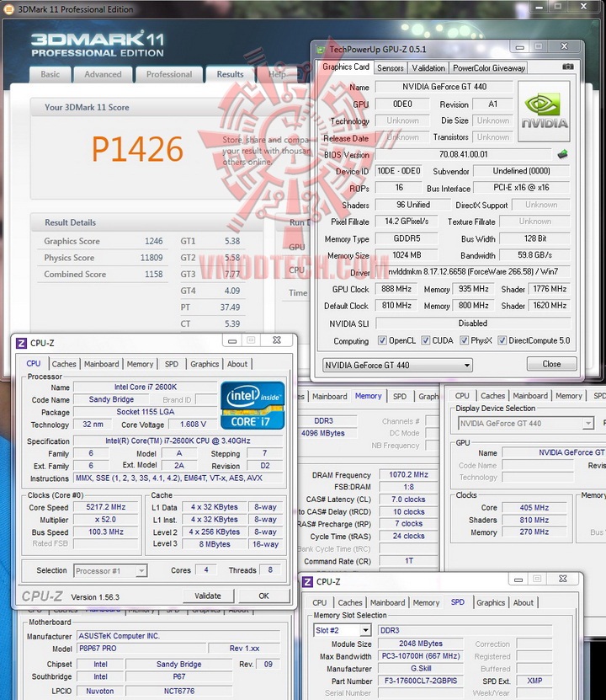
Task: Open the NVIDIA GeForce GT 440 dropdown in GPU-Z
Action: click(x=397, y=366)
